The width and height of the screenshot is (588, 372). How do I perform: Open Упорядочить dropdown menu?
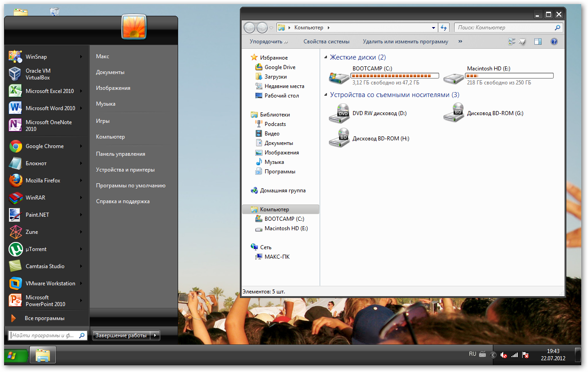coord(269,42)
